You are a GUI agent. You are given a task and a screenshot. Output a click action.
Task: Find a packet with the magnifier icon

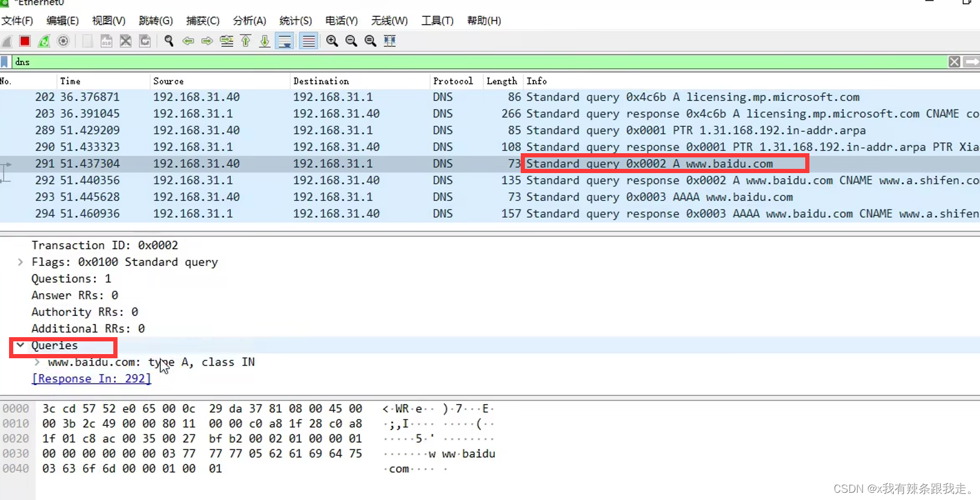pyautogui.click(x=169, y=41)
